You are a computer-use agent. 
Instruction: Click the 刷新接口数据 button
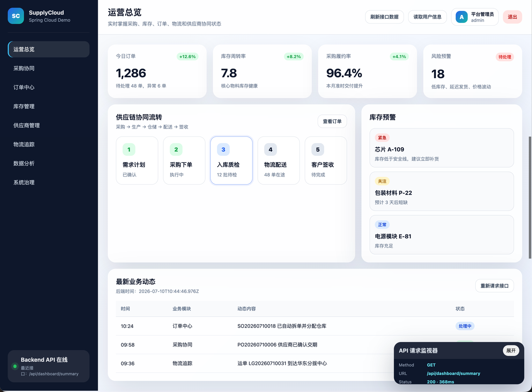point(384,17)
